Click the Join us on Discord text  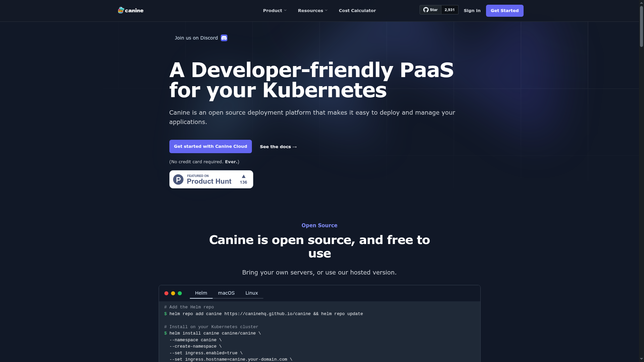pyautogui.click(x=196, y=38)
